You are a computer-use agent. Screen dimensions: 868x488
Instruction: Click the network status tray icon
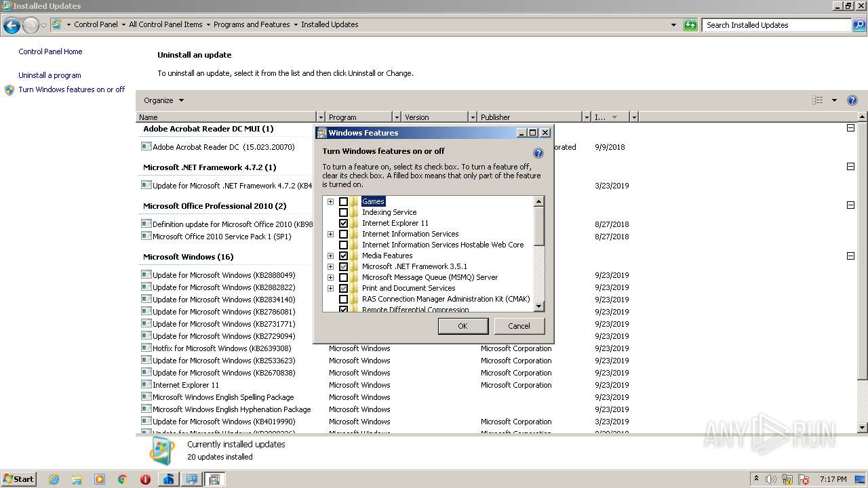[787, 479]
